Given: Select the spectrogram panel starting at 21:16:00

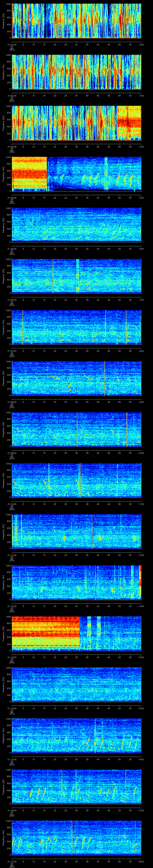Looking at the screenshot, I should click(x=76, y=787).
